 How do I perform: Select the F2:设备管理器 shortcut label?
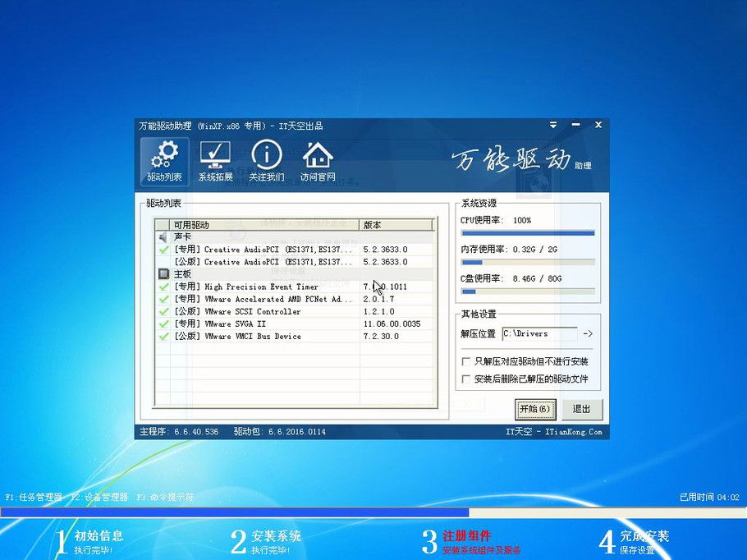[99, 497]
